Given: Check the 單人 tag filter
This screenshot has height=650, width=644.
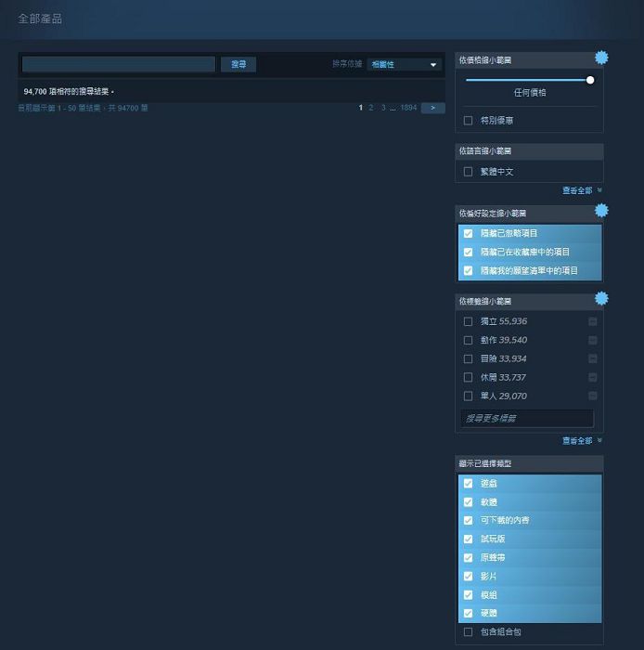Looking at the screenshot, I should pos(468,396).
